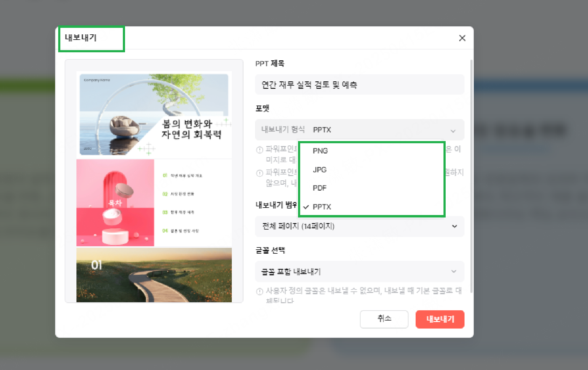This screenshot has height=370, width=588.
Task: Click the PPT title input field
Action: coord(360,84)
